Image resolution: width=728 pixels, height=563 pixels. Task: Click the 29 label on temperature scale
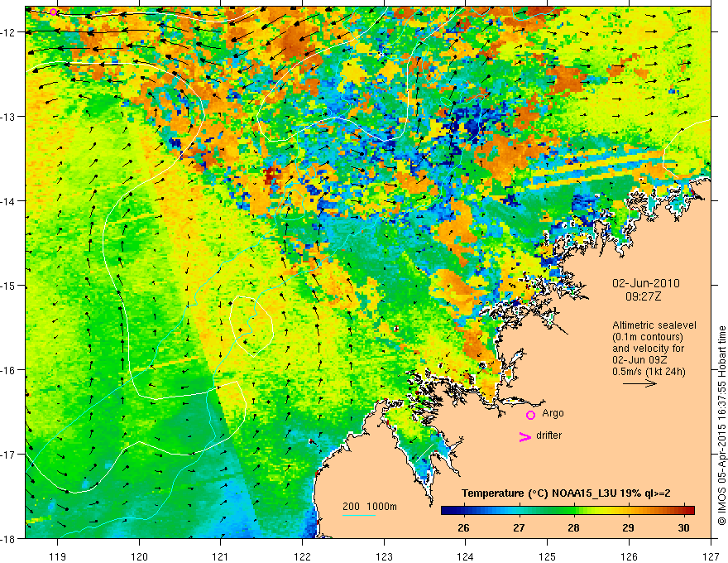628,527
